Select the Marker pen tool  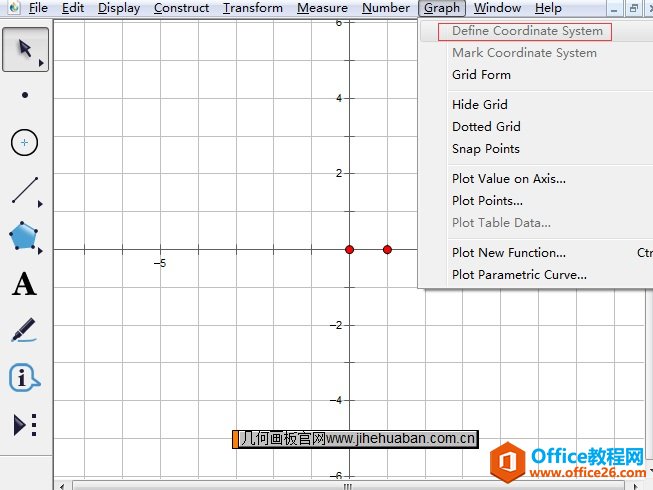[x=25, y=331]
